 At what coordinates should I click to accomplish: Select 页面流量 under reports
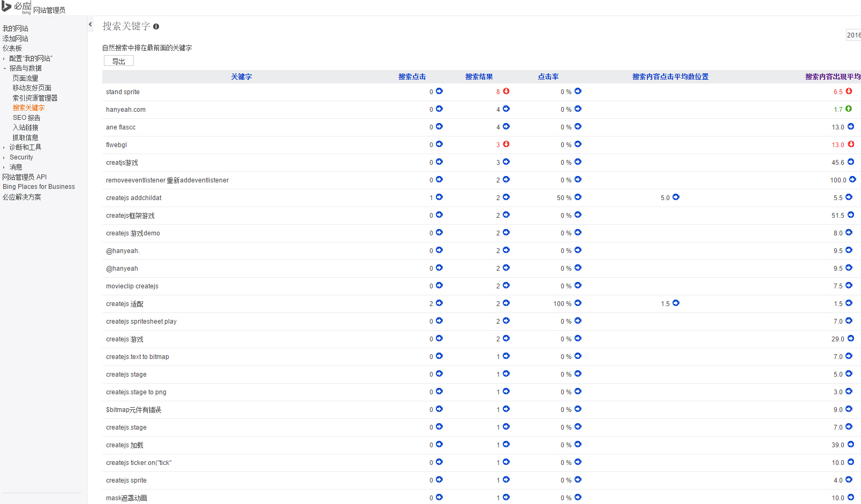pyautogui.click(x=26, y=78)
